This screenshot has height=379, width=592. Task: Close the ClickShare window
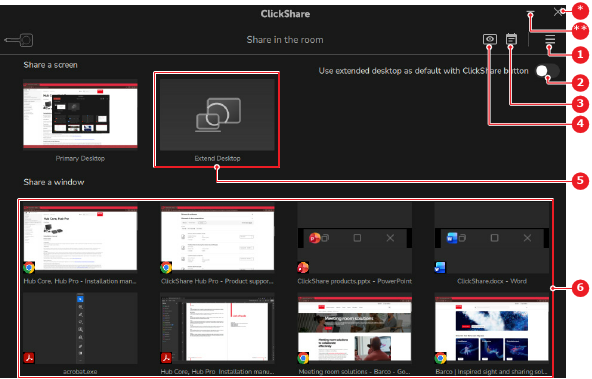coord(558,12)
